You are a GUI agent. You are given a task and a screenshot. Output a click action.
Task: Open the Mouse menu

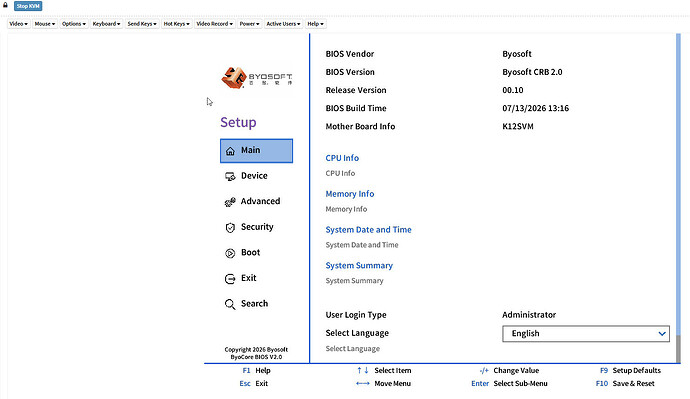coord(45,24)
